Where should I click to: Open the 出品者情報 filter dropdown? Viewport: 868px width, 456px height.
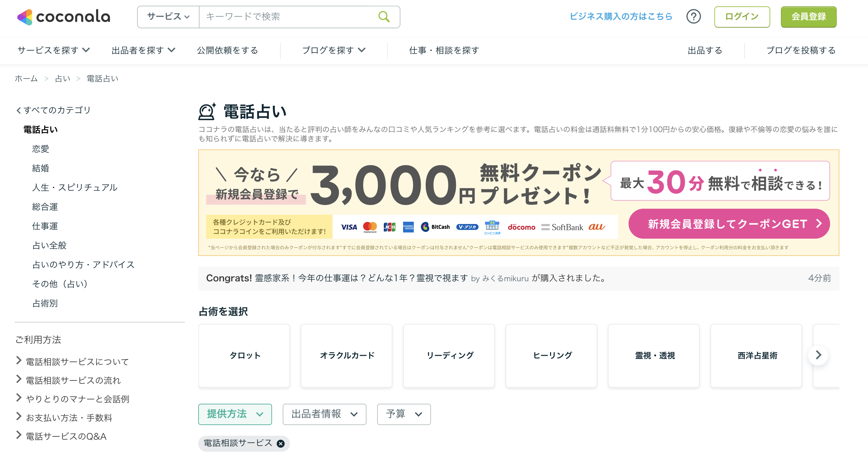click(x=324, y=414)
